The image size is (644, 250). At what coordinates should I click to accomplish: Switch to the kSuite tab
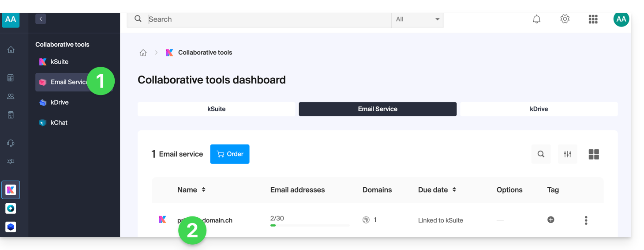[x=216, y=109]
